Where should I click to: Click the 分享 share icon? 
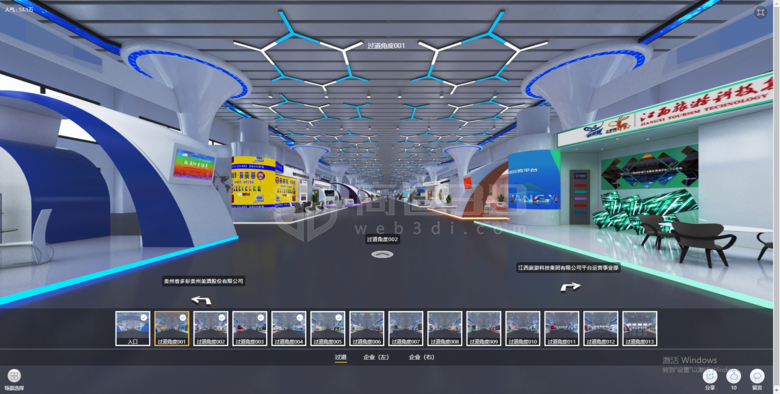710,376
